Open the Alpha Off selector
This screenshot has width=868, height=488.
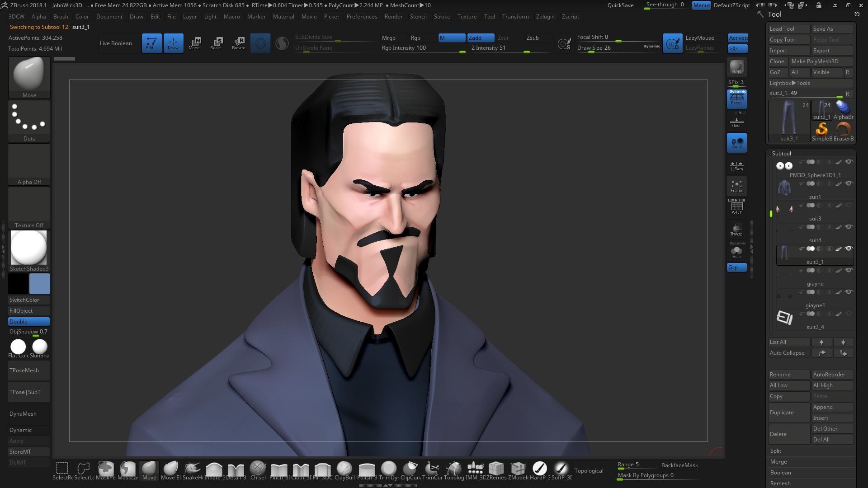[x=29, y=164]
